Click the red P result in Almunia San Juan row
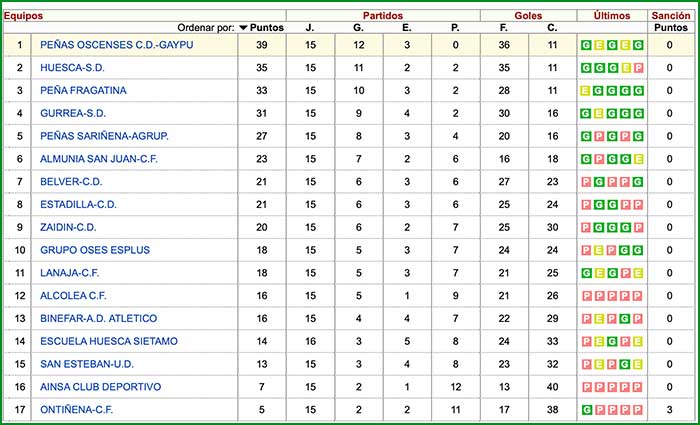The height and width of the screenshot is (425, 700). (598, 159)
